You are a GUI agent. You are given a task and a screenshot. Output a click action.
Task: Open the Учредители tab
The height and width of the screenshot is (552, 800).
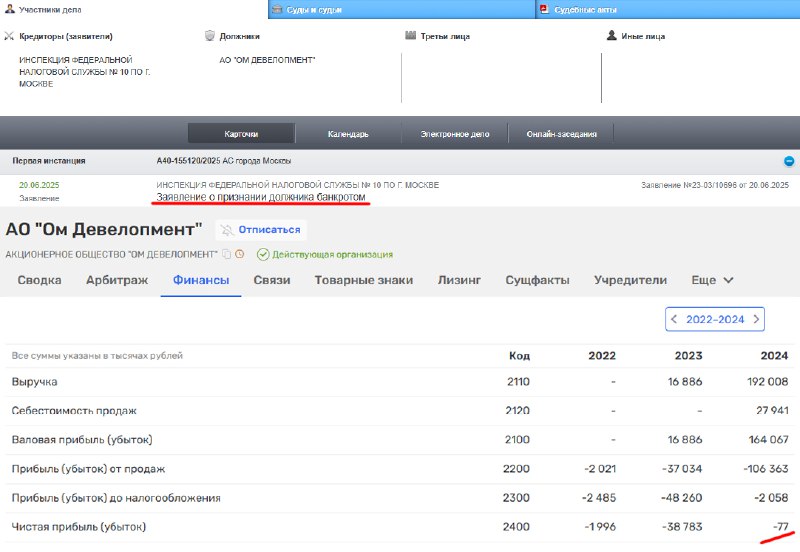[x=630, y=280]
